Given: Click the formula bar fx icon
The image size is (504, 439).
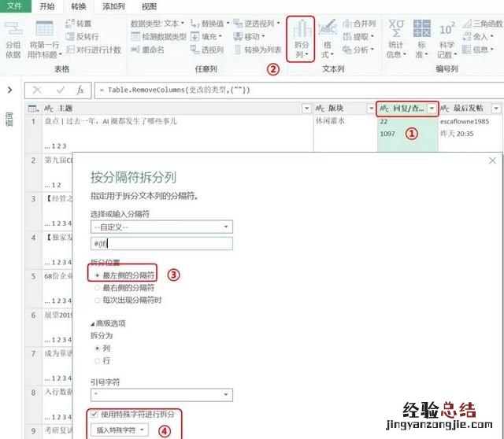Looking at the screenshot, I should 80,90.
